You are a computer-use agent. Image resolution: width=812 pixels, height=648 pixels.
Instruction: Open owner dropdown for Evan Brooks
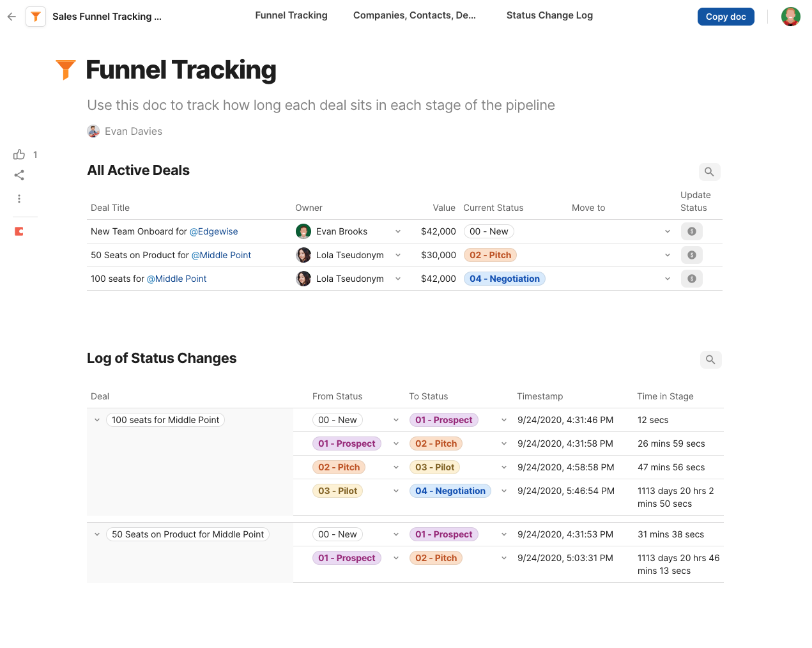coord(398,231)
